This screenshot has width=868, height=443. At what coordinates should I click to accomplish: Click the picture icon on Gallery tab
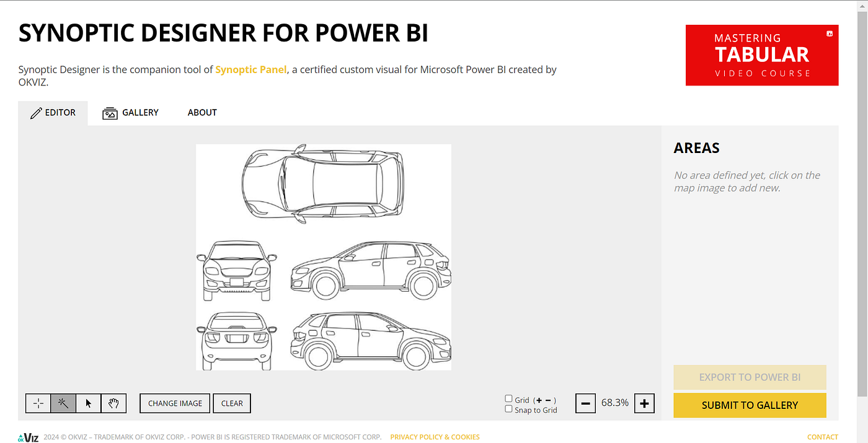coord(110,113)
